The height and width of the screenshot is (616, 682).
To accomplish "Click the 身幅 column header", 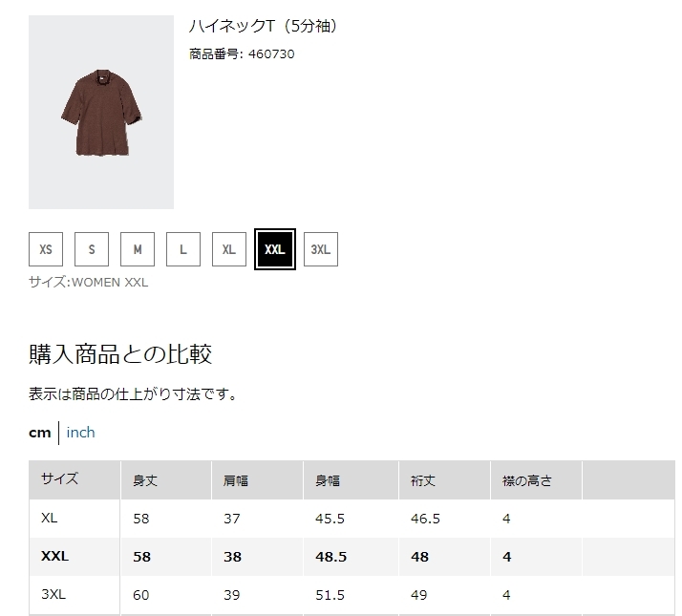I will pyautogui.click(x=328, y=480).
